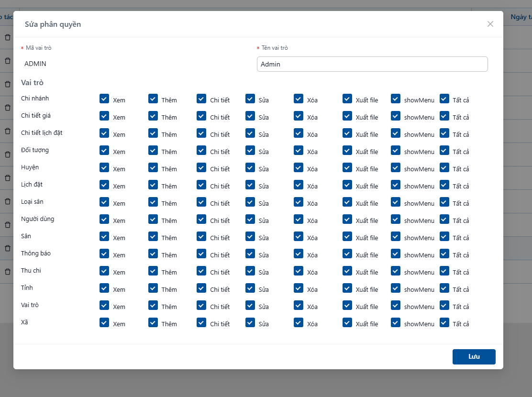Uncheck Sửa for Thu chi
The width and height of the screenshot is (532, 397).
[x=250, y=271]
